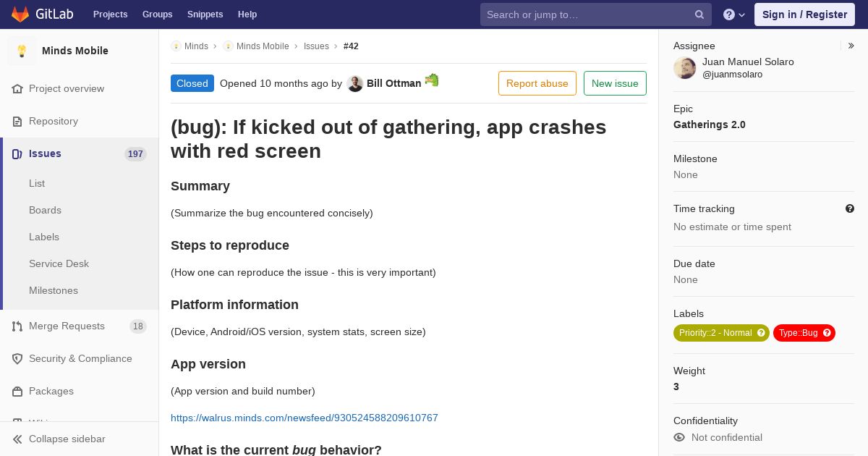Open Service Desk
Viewport: 868px width, 456px height.
59,263
